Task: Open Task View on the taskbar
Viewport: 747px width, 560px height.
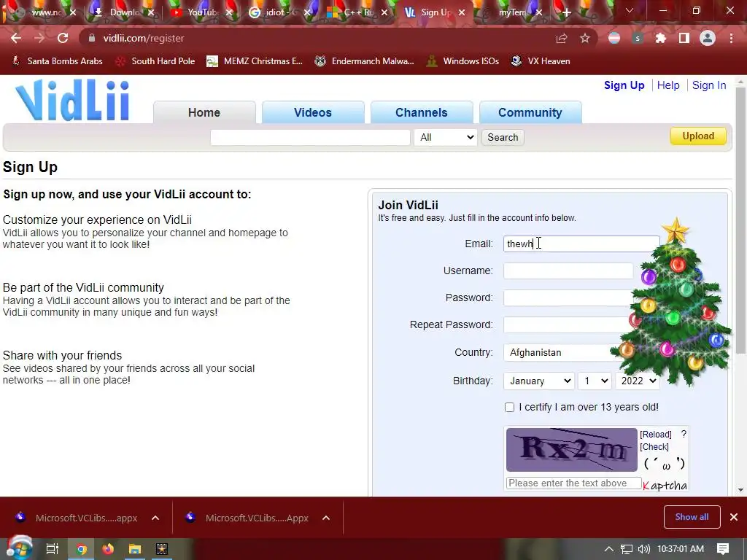Action: pos(52,549)
